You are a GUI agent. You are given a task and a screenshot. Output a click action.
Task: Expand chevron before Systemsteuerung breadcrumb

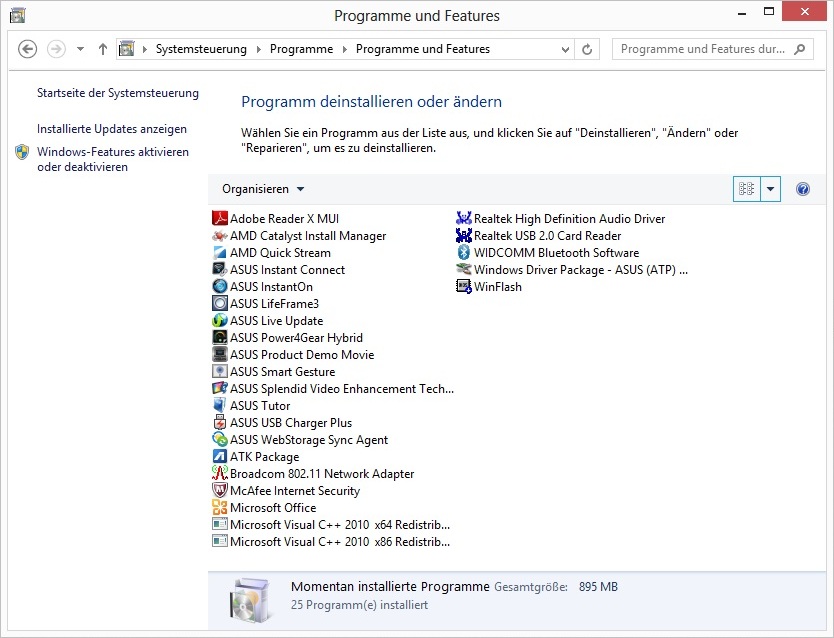tap(145, 49)
